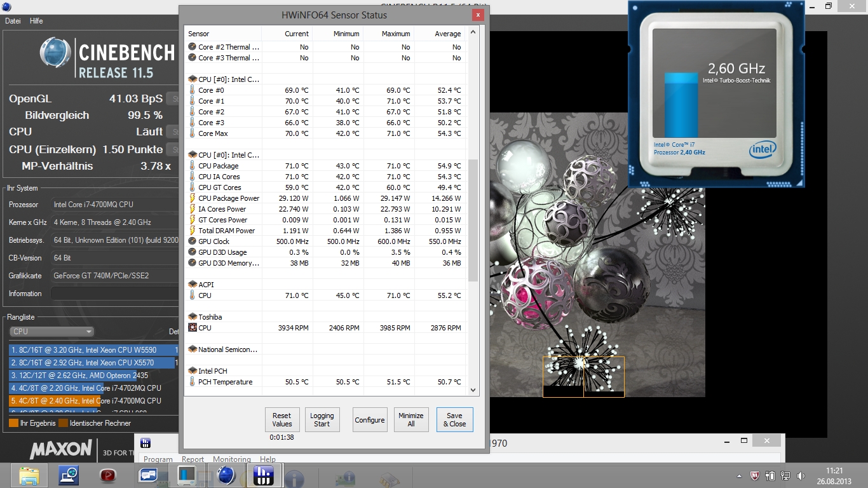This screenshot has height=488, width=868.
Task: Open the Monitoring menu in the HWiNFO window
Action: pos(232,459)
